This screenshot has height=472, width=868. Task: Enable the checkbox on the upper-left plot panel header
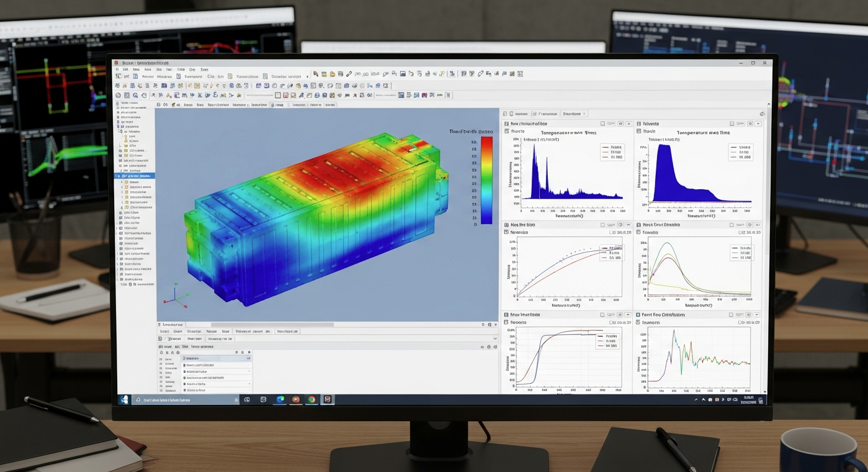coord(602,123)
